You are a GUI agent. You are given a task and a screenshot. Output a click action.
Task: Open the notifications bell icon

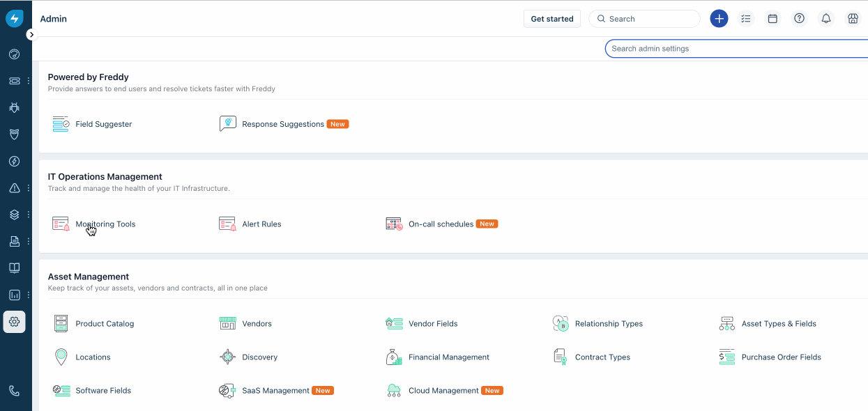tap(826, 18)
